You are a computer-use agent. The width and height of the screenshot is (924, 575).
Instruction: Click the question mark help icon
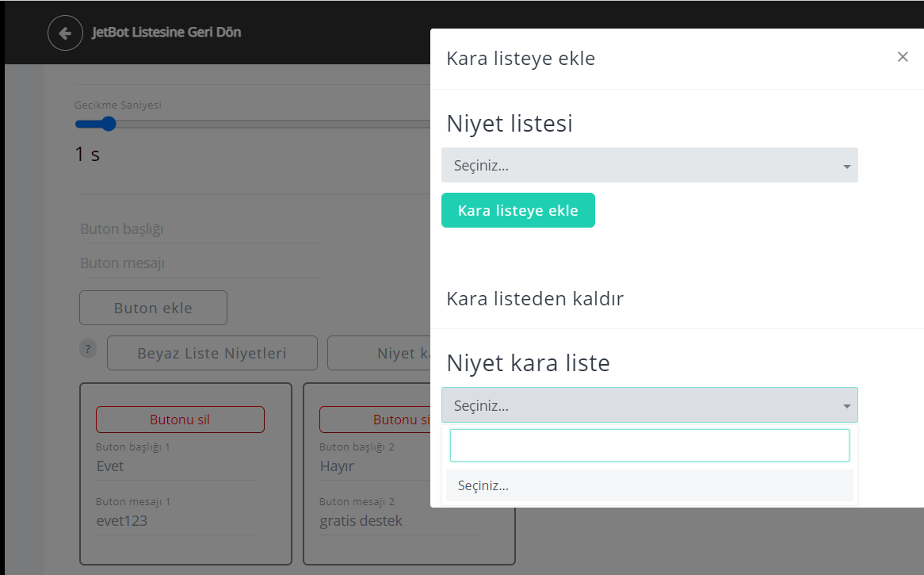tap(88, 348)
